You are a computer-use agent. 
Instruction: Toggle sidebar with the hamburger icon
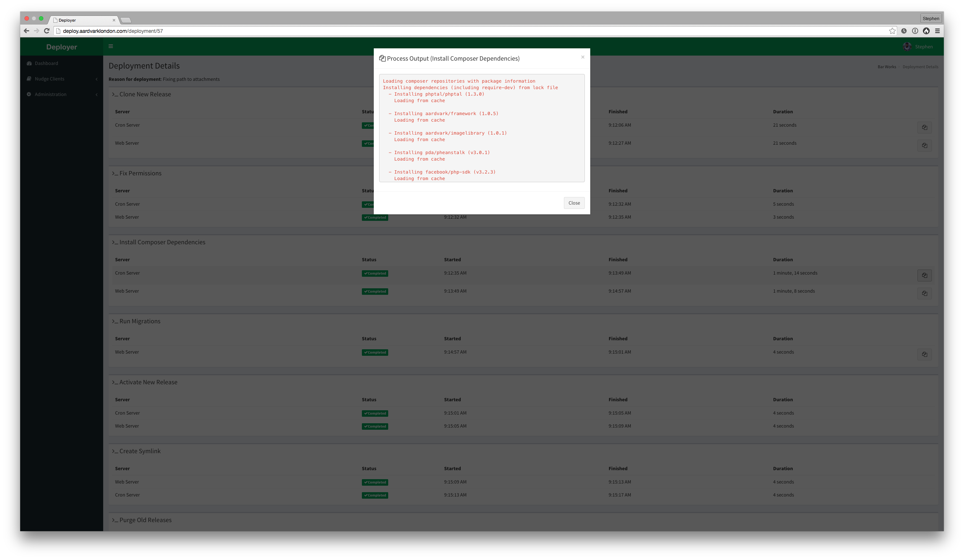(x=111, y=47)
